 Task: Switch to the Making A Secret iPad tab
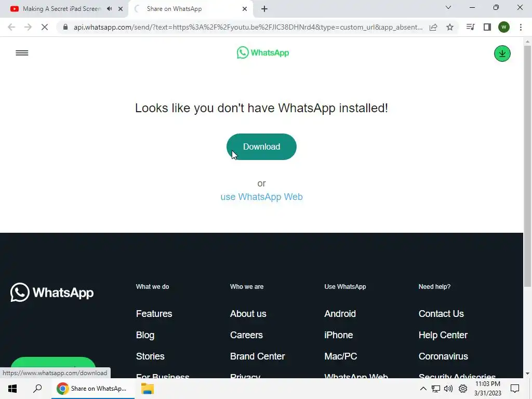pyautogui.click(x=62, y=9)
